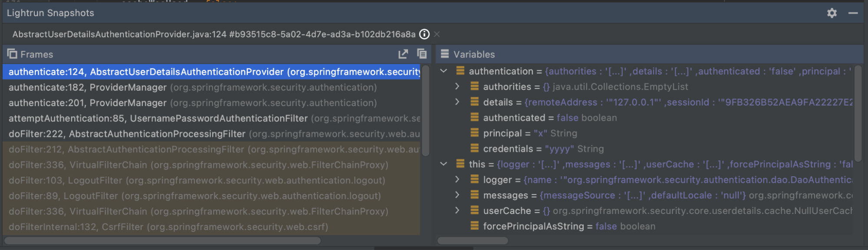
Task: Click the Frames panel icon
Action: 12,54
